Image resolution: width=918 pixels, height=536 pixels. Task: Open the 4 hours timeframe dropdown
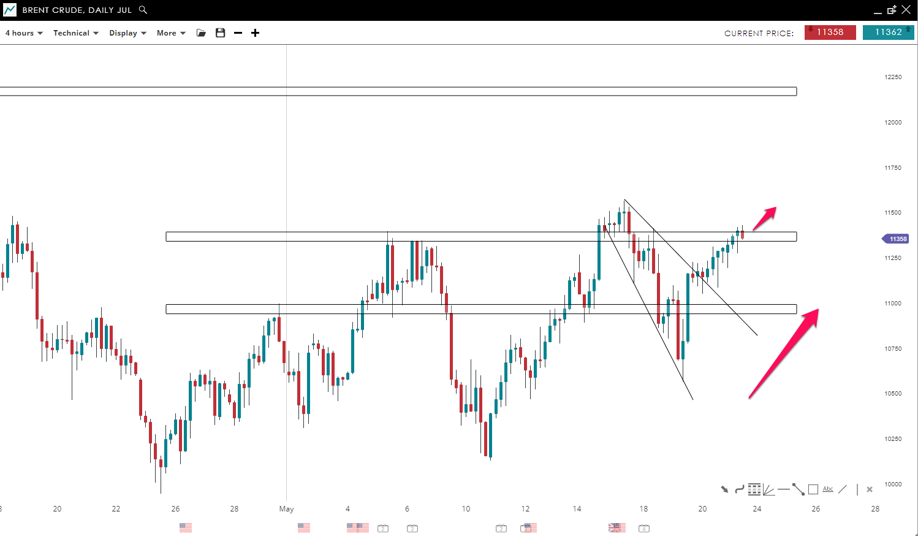click(x=23, y=33)
